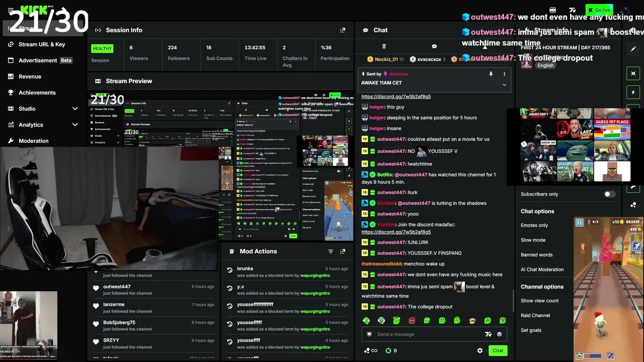Open the first discord.gg link in chat
Screen dimensions: 644x362
point(396,97)
